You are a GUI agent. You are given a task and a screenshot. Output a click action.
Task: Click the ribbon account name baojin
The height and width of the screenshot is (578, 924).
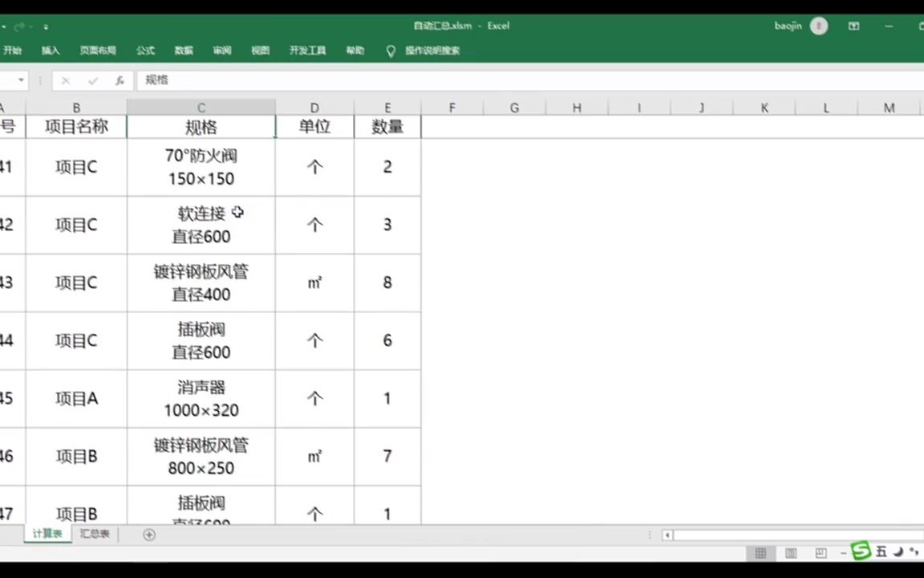788,26
